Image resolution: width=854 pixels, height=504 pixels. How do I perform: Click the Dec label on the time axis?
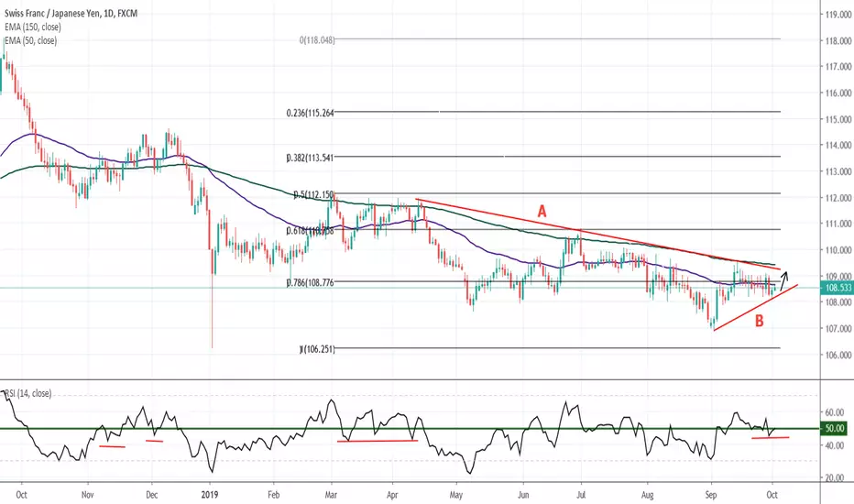152,495
